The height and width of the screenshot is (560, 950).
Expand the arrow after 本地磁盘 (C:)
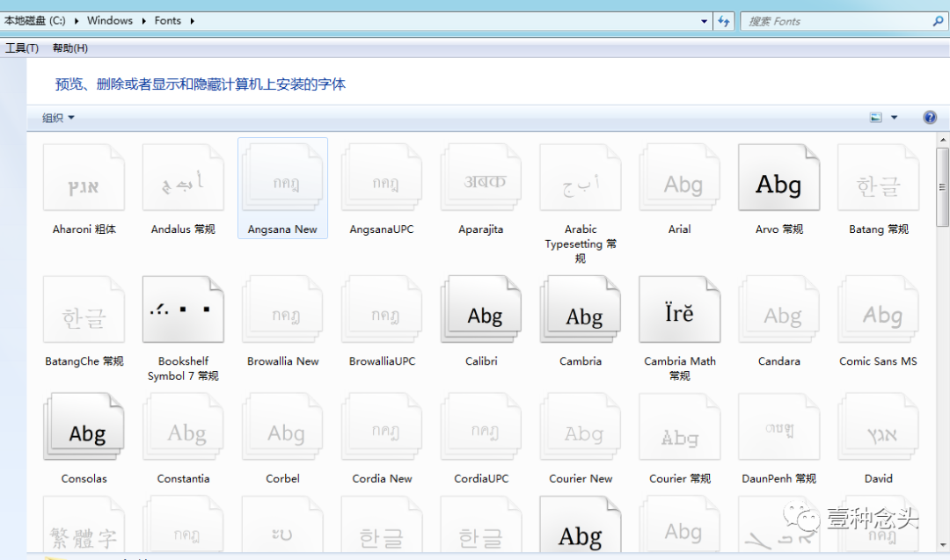[77, 20]
